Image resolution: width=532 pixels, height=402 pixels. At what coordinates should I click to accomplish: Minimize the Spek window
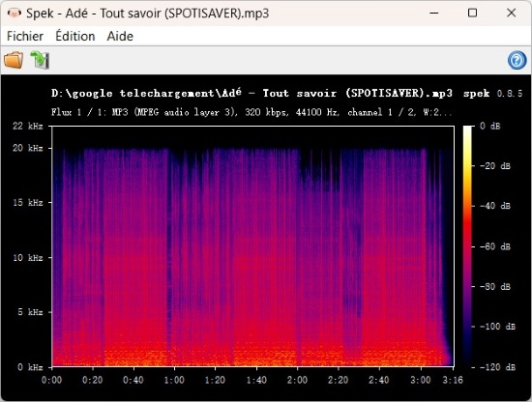pyautogui.click(x=434, y=14)
